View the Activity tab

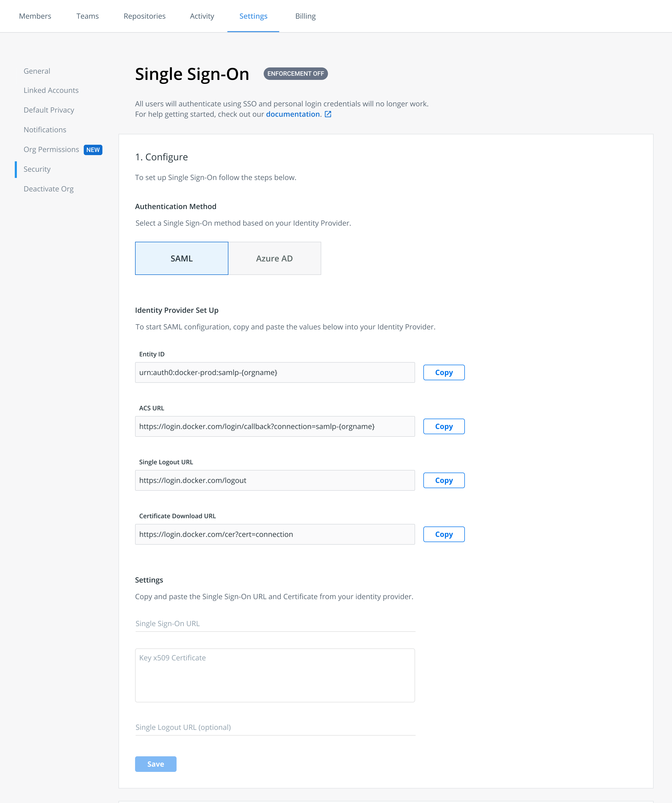202,16
